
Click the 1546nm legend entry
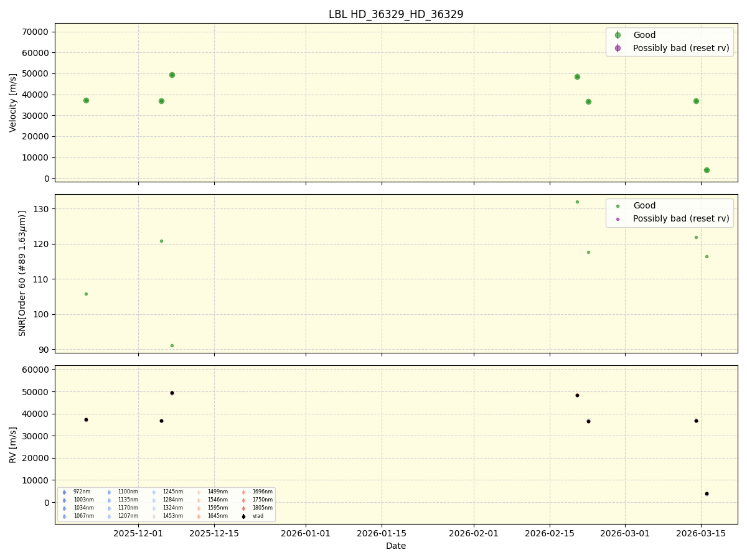(218, 500)
